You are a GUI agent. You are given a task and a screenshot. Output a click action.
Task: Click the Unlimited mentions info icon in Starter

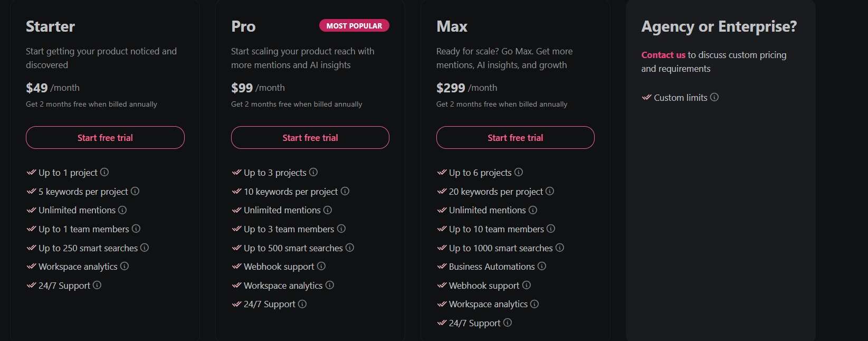click(122, 210)
